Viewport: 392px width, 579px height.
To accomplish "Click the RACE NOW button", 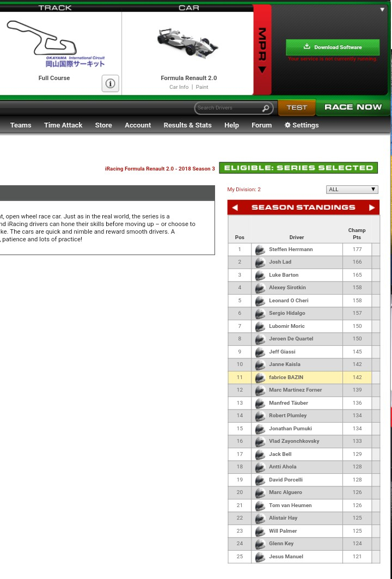I will [353, 107].
